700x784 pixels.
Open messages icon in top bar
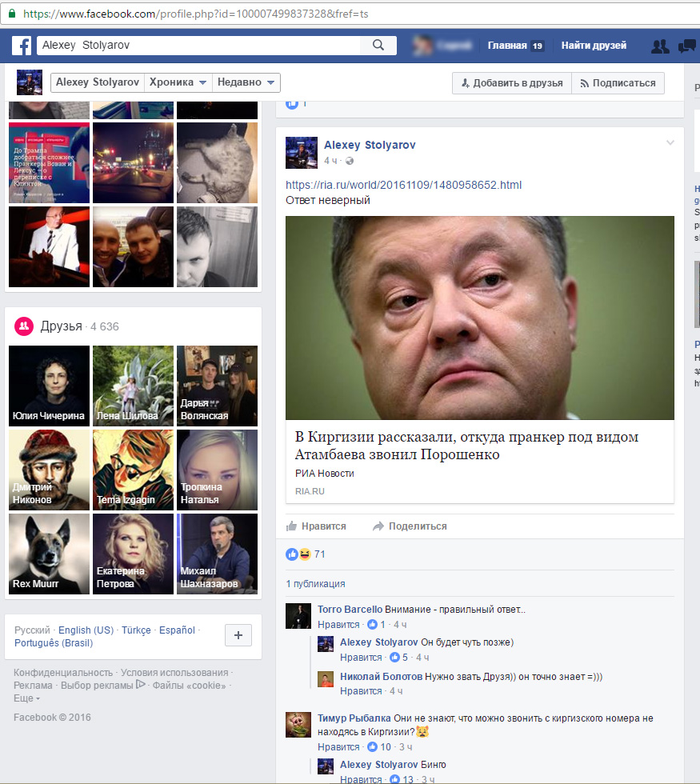(687, 46)
